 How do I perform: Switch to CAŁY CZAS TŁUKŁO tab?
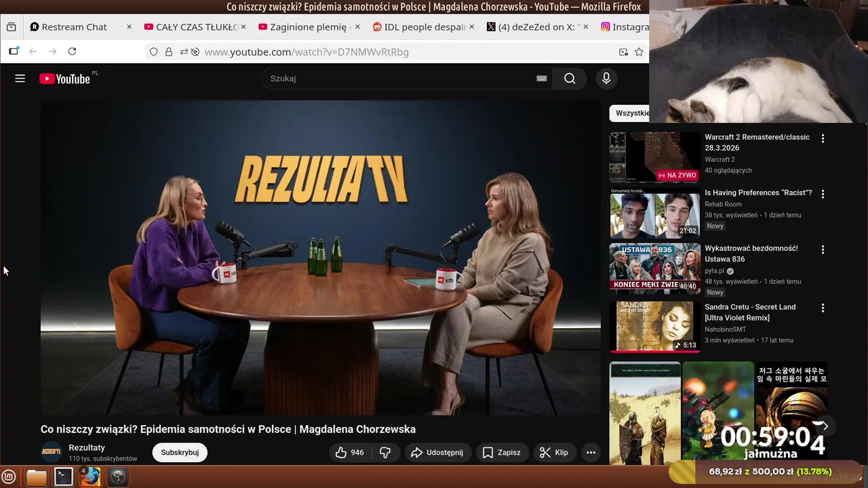coord(193,27)
